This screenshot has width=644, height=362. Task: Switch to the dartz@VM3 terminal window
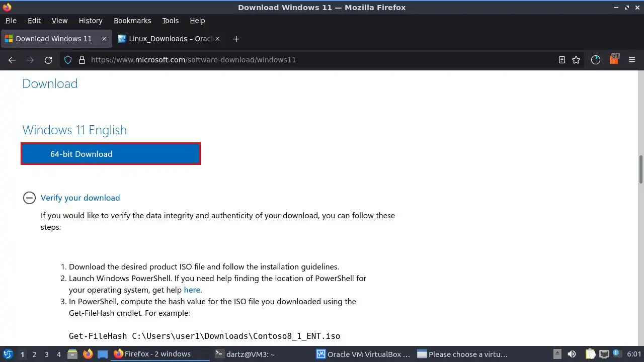[x=262, y=354]
